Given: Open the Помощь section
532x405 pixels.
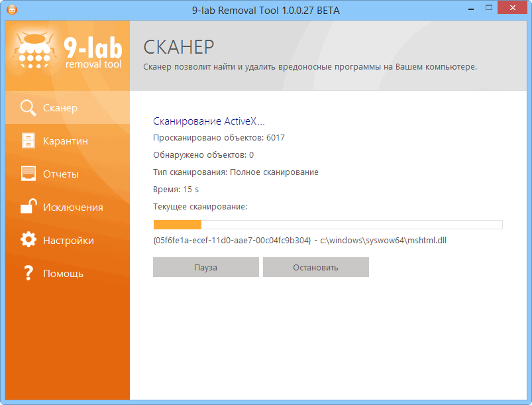Looking at the screenshot, I should click(68, 274).
